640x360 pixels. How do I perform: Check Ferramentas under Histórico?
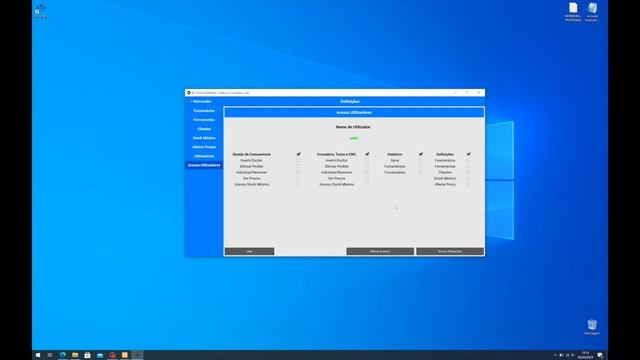point(420,167)
